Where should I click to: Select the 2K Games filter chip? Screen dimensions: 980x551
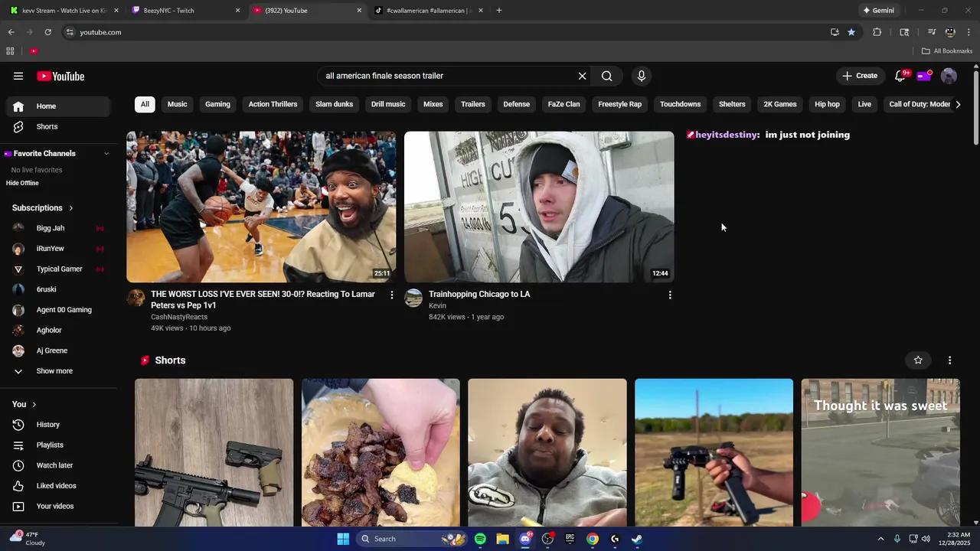(780, 104)
